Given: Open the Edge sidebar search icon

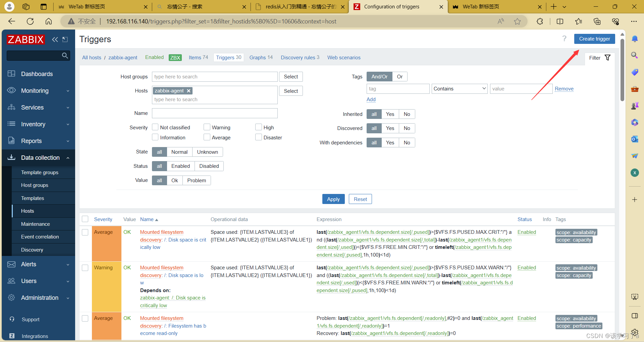Looking at the screenshot, I should [635, 55].
